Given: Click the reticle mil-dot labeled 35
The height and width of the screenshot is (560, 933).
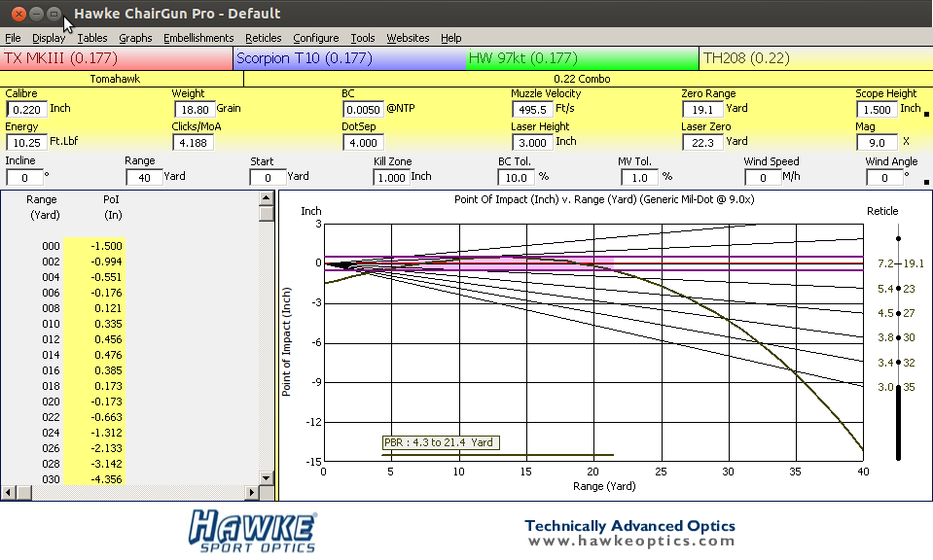Looking at the screenshot, I should [x=899, y=388].
